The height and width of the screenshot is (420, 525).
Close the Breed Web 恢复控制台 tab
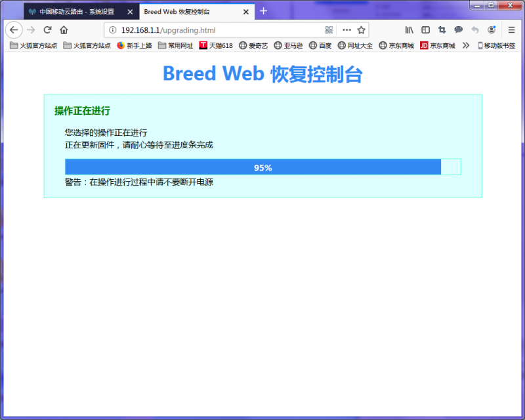(x=246, y=12)
